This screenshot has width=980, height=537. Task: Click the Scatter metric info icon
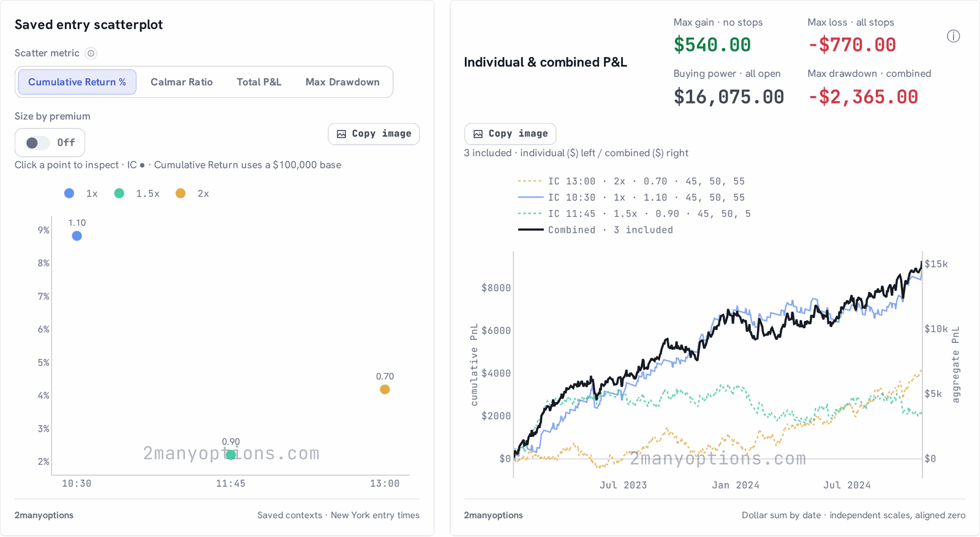91,53
